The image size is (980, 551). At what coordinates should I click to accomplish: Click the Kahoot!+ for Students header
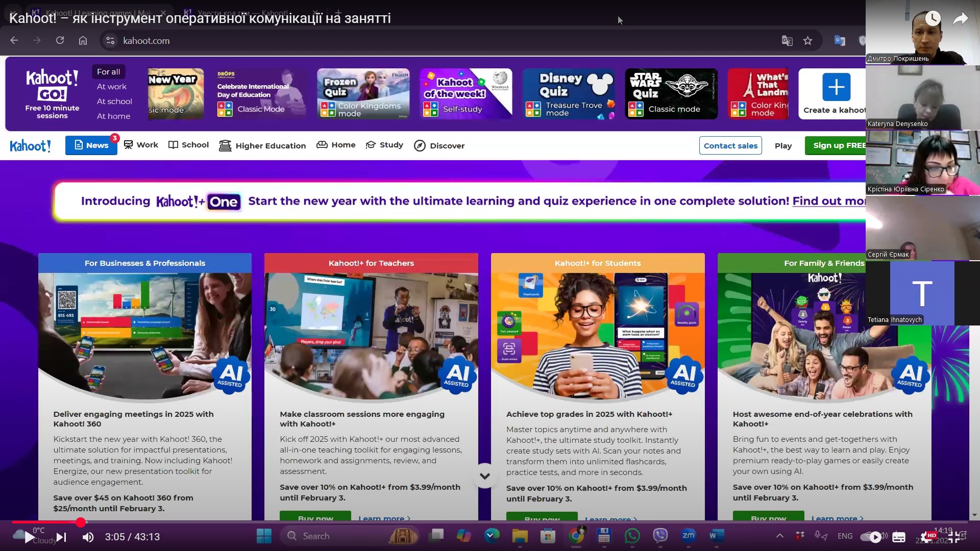pyautogui.click(x=598, y=263)
